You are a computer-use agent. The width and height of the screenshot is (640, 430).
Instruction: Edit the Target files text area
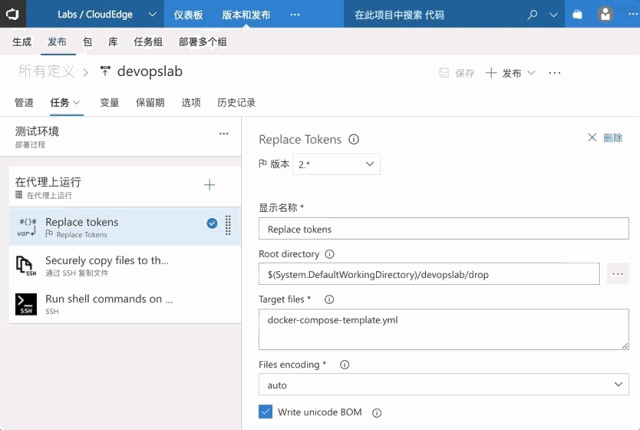point(444,329)
